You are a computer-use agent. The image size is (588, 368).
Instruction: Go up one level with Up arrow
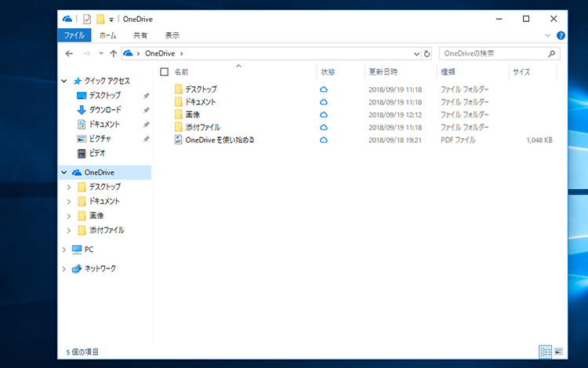(x=114, y=54)
